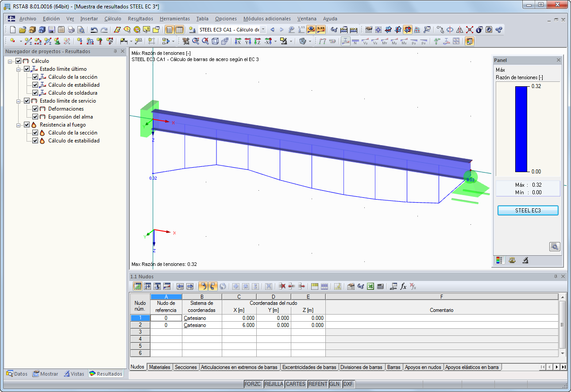Image resolution: width=571 pixels, height=392 pixels.
Task: Set view in Z direction
Action: pyautogui.click(x=257, y=42)
